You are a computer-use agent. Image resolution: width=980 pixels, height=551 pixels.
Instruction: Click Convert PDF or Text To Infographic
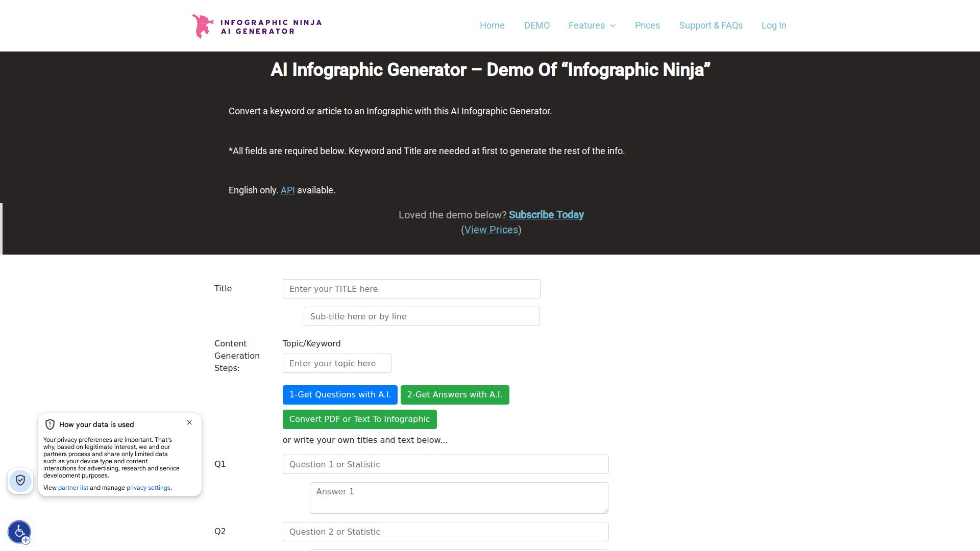tap(360, 419)
